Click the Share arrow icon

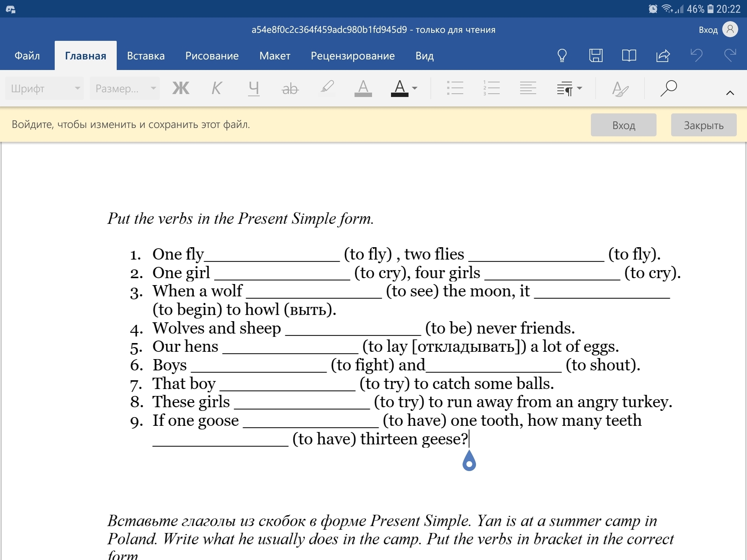[663, 56]
